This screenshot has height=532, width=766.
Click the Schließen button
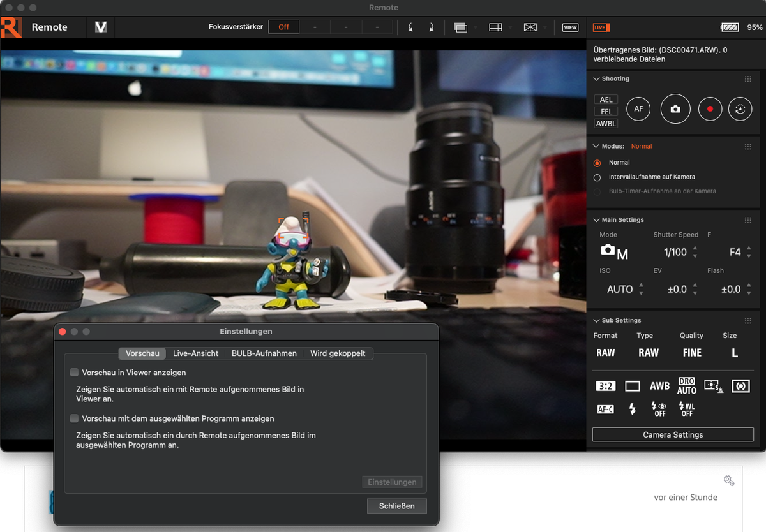tap(396, 506)
